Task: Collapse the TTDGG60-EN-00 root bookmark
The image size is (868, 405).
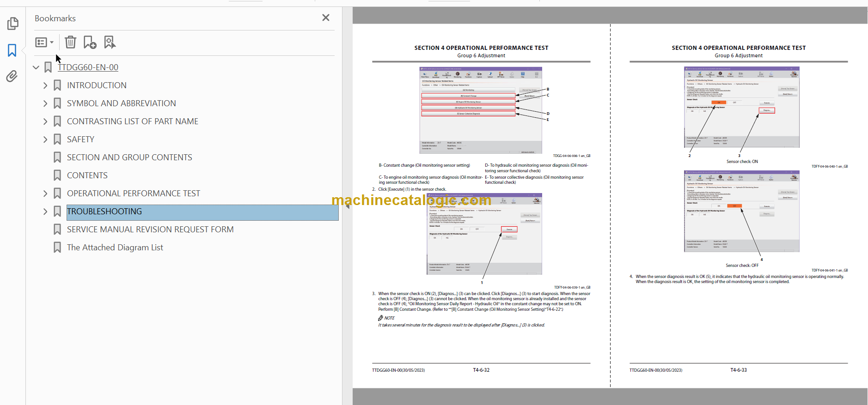Action: click(x=36, y=67)
